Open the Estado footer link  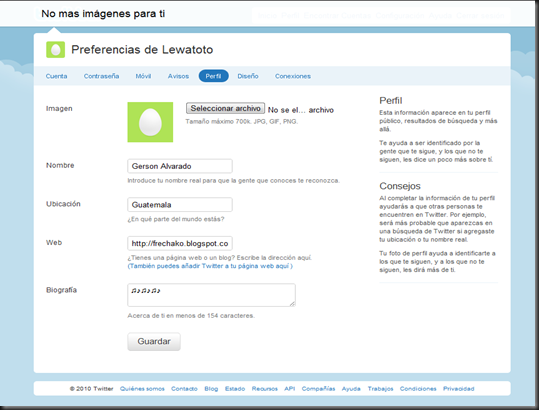235,389
